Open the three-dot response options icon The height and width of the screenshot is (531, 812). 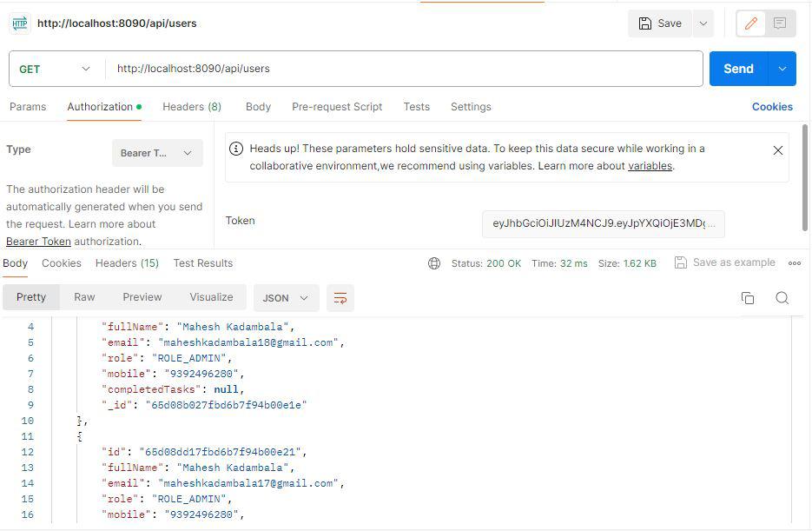(794, 262)
